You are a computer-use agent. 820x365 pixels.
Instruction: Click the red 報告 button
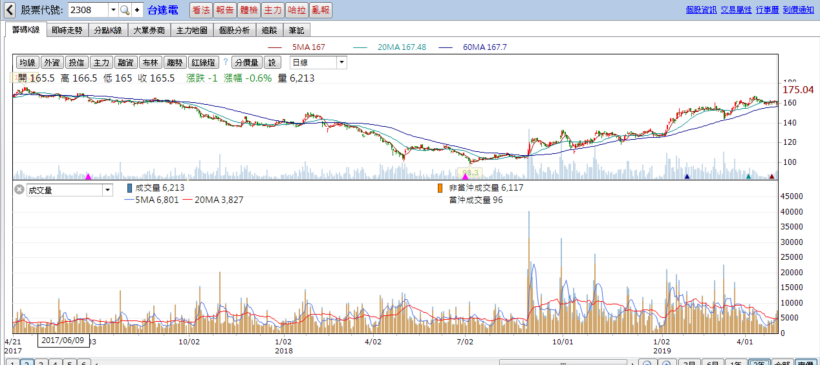225,10
